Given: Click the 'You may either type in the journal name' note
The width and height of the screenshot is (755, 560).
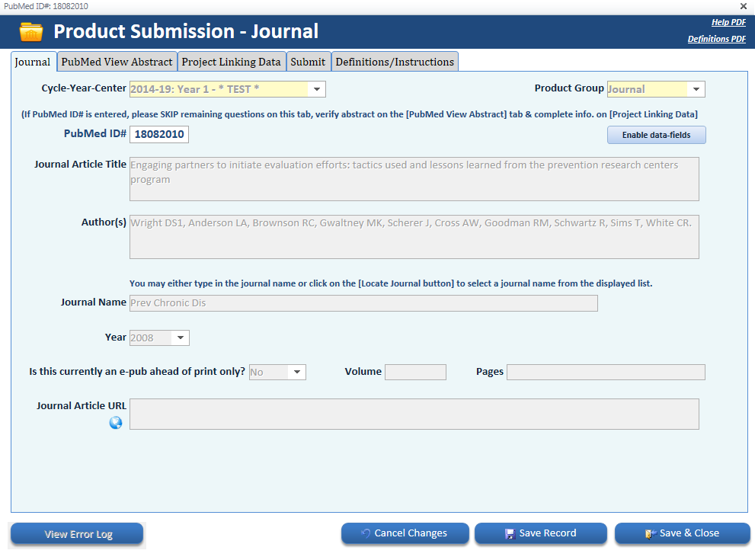Looking at the screenshot, I should tap(391, 283).
